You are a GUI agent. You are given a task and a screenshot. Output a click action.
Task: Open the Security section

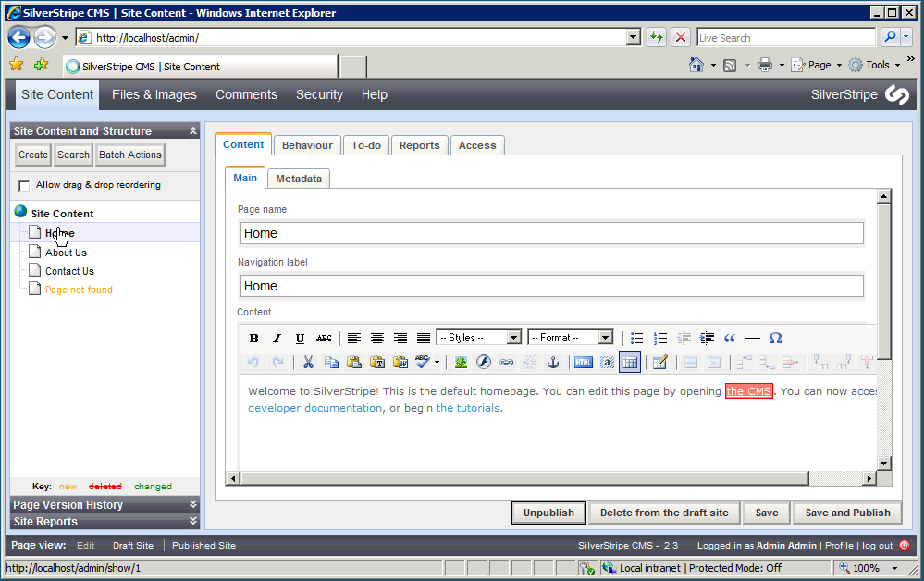[x=319, y=95]
